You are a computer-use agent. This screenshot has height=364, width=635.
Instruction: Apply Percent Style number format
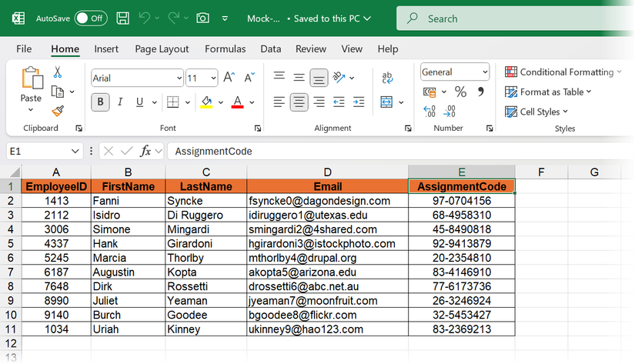(x=460, y=92)
